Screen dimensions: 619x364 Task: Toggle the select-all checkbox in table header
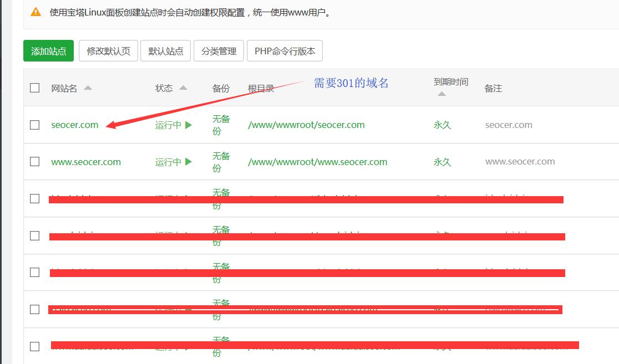pyautogui.click(x=35, y=88)
